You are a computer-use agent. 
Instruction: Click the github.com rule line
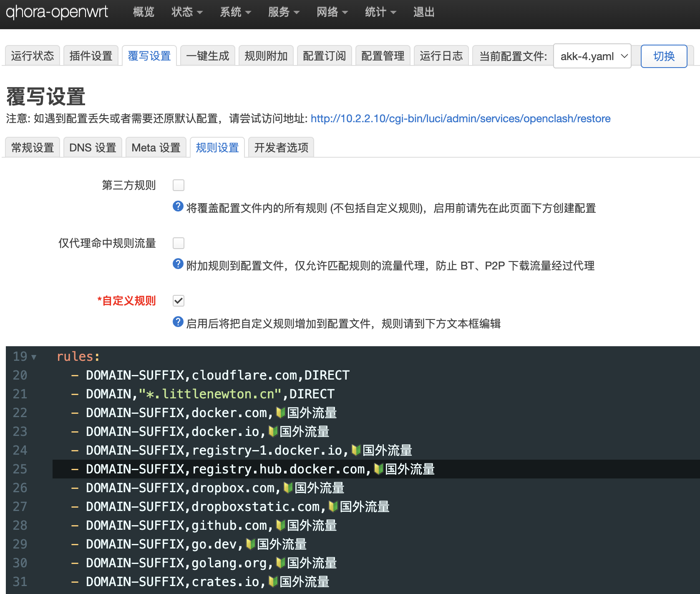point(204,526)
